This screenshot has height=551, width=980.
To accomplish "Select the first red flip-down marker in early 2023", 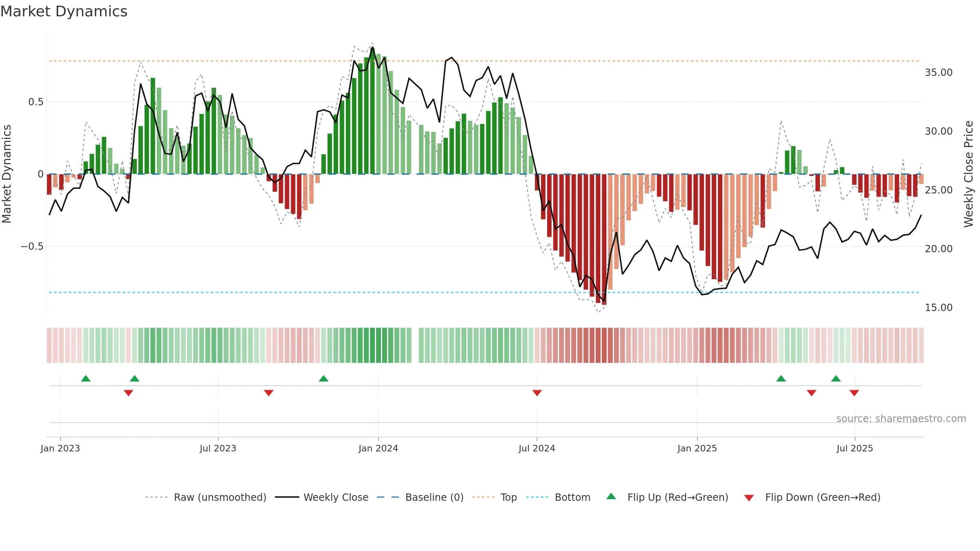I will tap(129, 393).
